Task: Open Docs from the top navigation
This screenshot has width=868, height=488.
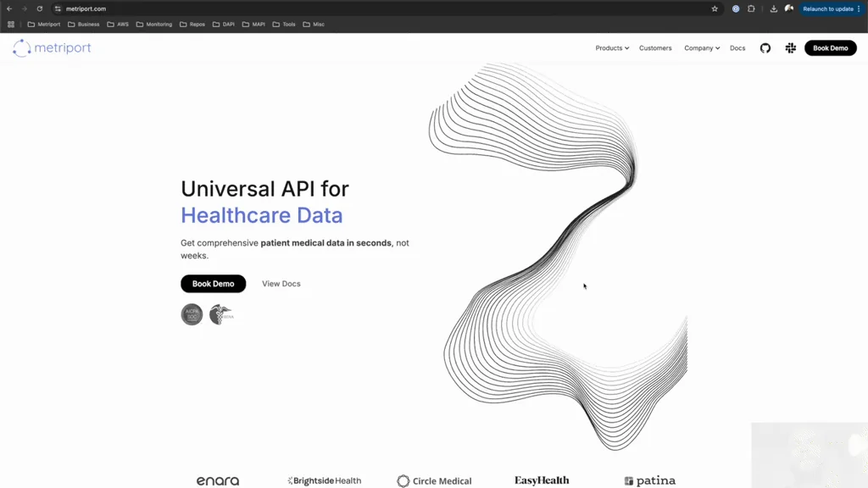Action: tap(737, 48)
